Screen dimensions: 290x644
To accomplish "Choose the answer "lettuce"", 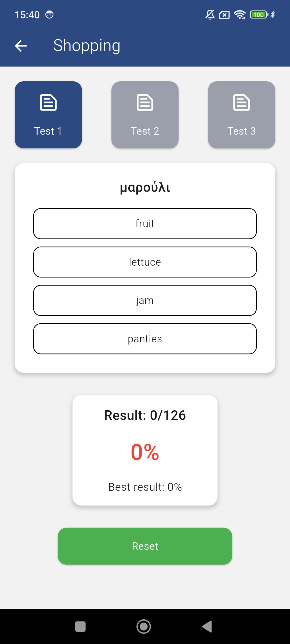I will pos(145,262).
